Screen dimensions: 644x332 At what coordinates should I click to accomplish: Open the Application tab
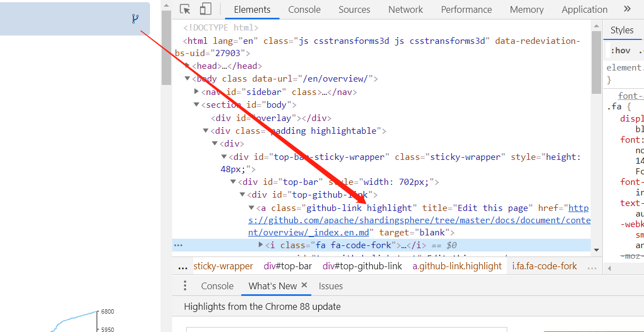point(585,9)
